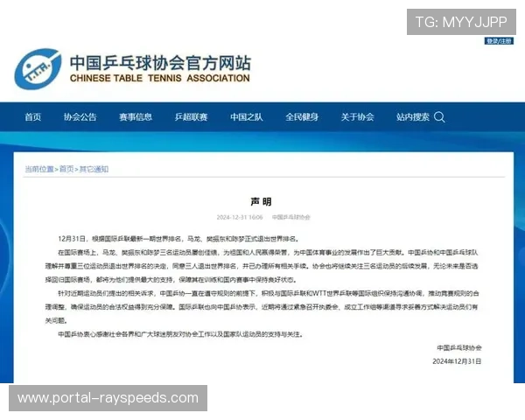Click the paragraph beginning 12月31日
This screenshot has width=525, height=420.
pyautogui.click(x=178, y=239)
